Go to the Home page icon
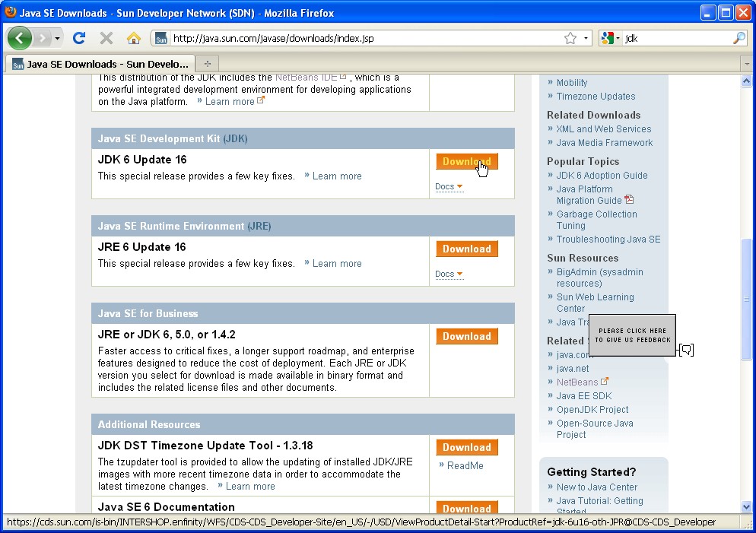The image size is (756, 533). click(x=134, y=38)
